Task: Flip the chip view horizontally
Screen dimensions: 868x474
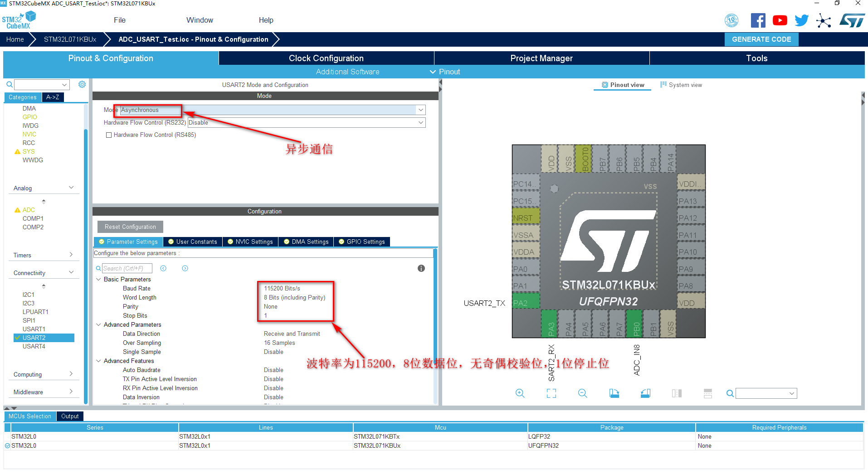Action: point(677,393)
